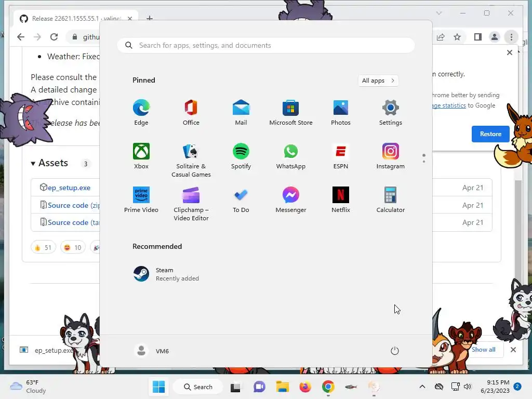Expand the All apps list
Viewport: 532px width, 399px height.
[x=378, y=81]
